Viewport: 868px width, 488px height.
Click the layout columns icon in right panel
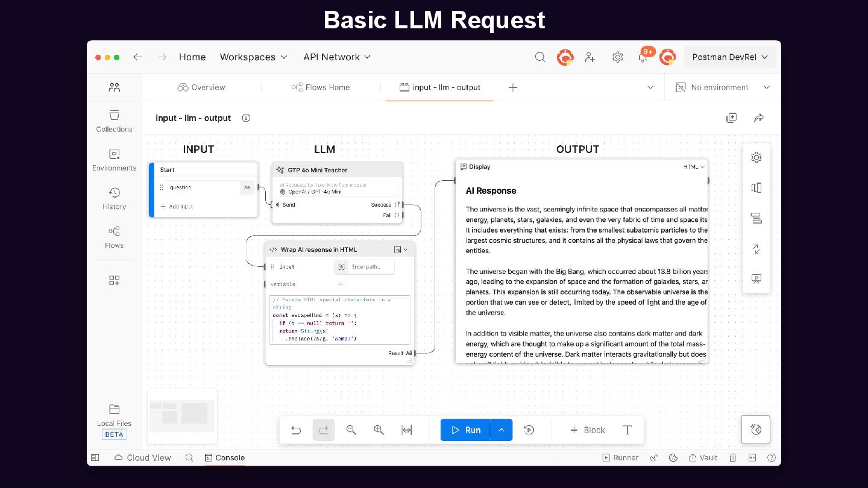pos(756,188)
